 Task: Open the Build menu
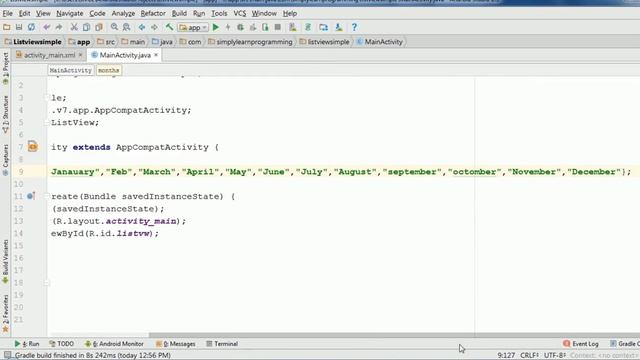click(179, 13)
